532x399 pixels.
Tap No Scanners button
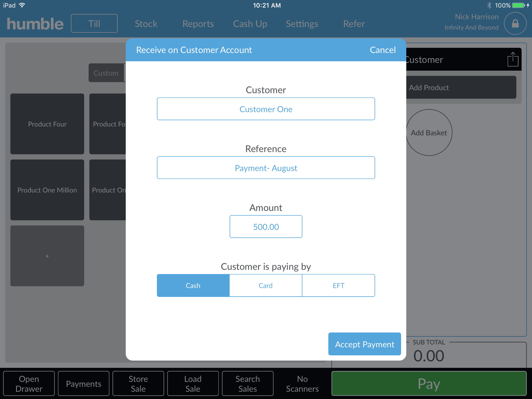302,383
